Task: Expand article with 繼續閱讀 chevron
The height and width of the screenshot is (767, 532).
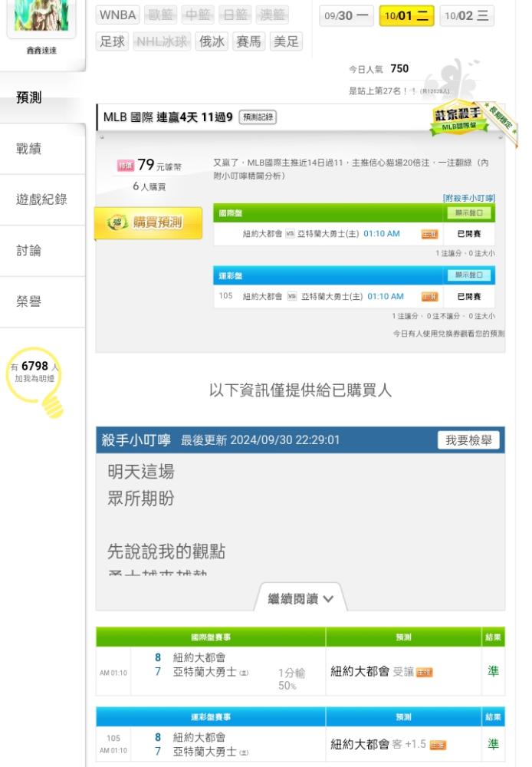Action: [x=300, y=599]
